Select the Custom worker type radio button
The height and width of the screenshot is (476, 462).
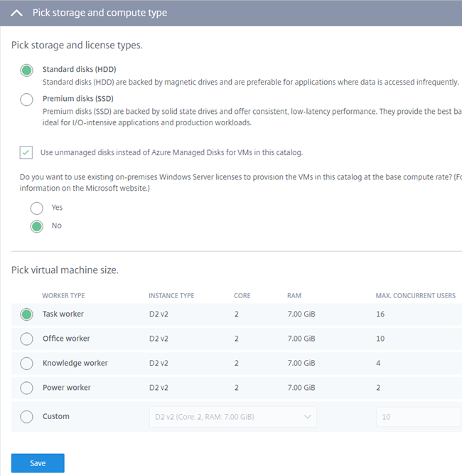pyautogui.click(x=26, y=417)
